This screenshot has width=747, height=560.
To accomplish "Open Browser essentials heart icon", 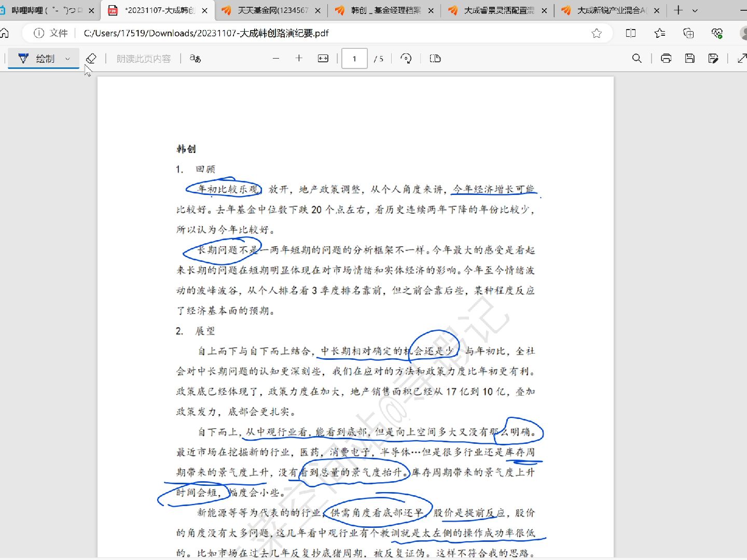I will pyautogui.click(x=717, y=33).
